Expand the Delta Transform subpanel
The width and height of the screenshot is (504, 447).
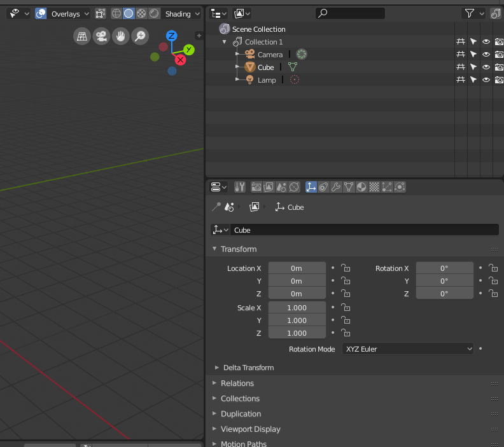click(x=217, y=368)
